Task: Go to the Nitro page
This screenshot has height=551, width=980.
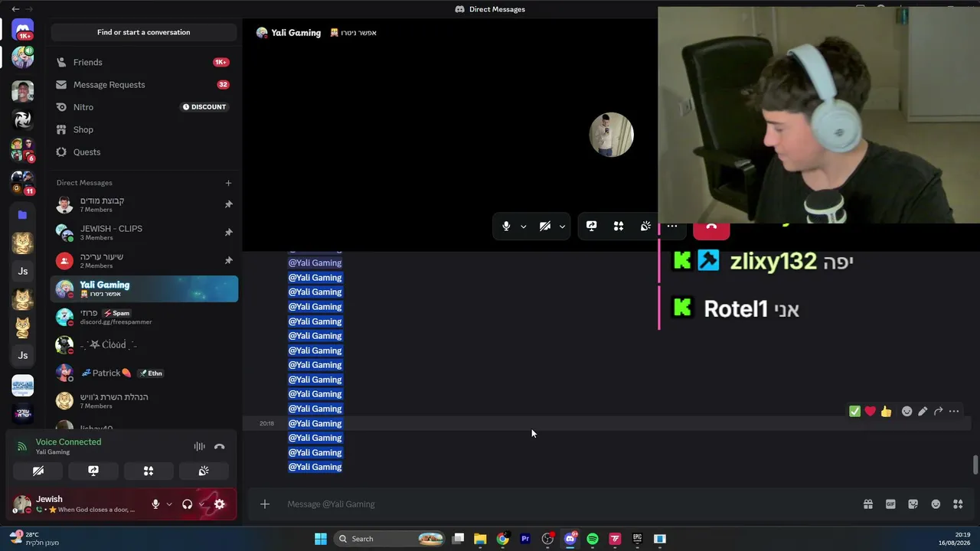Action: [x=144, y=107]
